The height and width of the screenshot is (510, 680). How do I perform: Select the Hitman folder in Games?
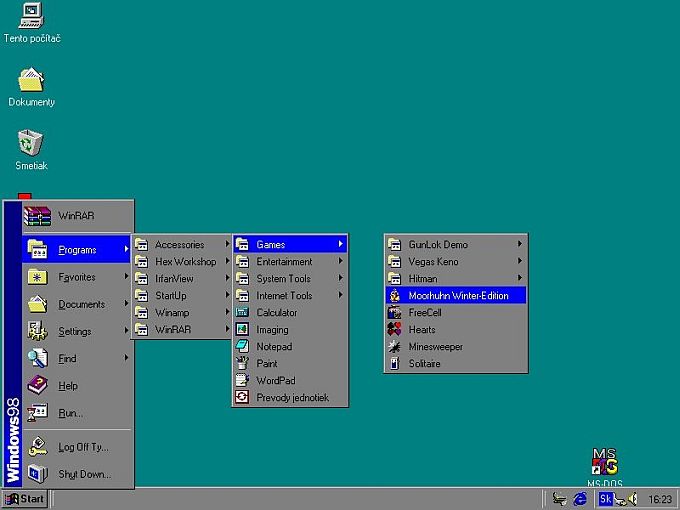coord(456,278)
